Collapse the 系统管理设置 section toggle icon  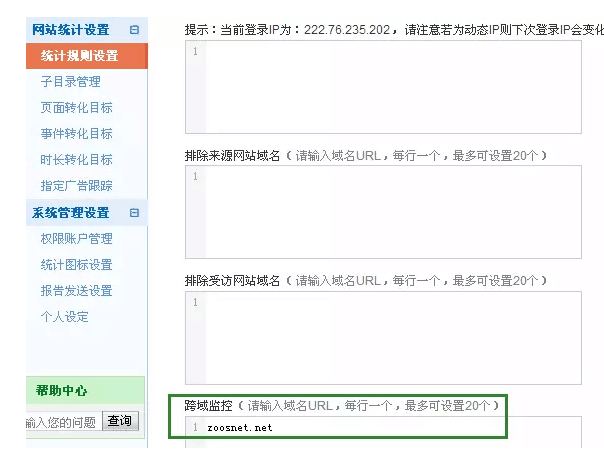(x=134, y=213)
